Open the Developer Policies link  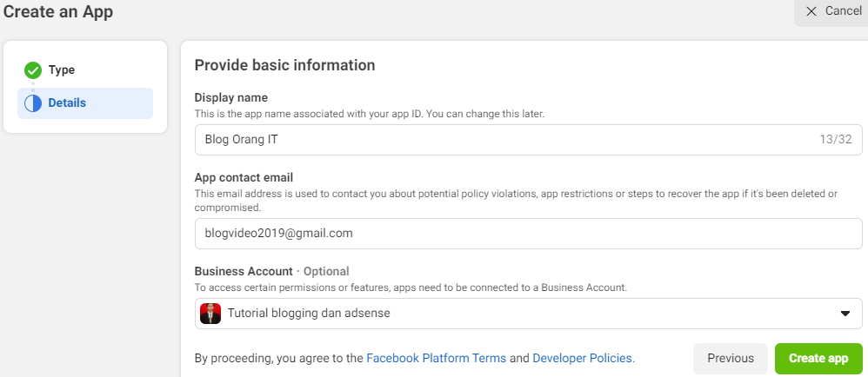click(584, 358)
